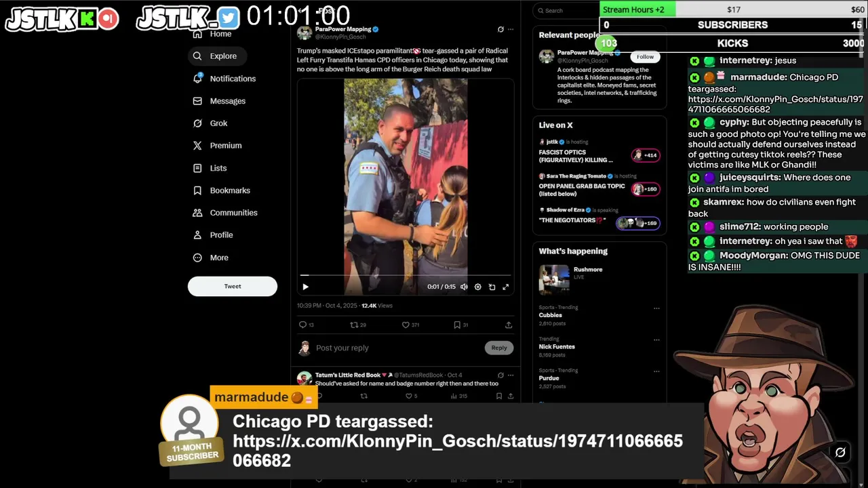Open Lists in the sidebar
Screen dimensions: 868x488
pyautogui.click(x=210, y=168)
